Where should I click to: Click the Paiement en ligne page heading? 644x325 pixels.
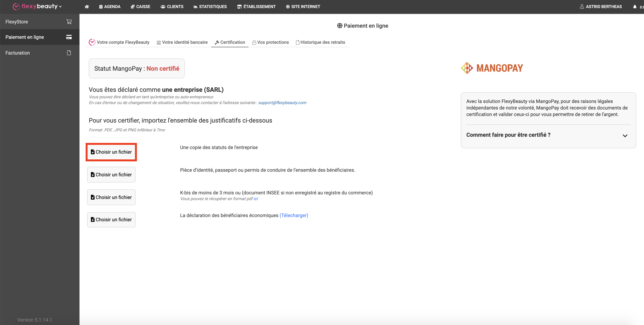pos(363,26)
